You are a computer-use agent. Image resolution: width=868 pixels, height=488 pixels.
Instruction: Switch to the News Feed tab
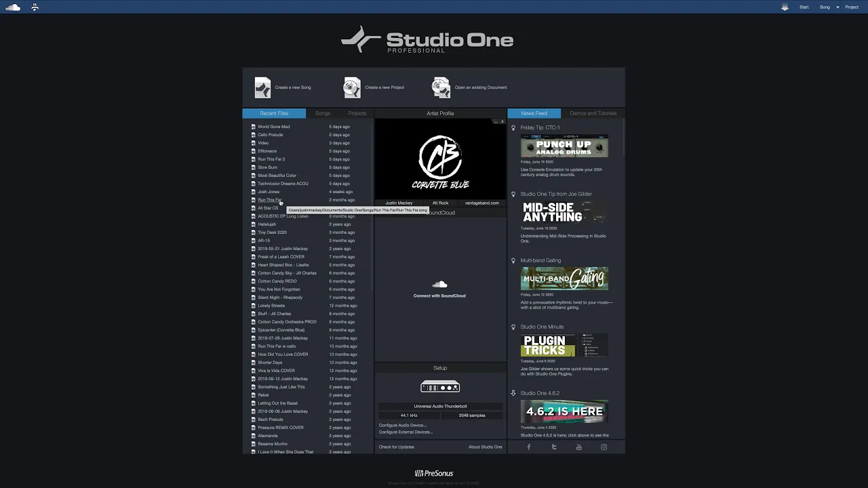534,113
